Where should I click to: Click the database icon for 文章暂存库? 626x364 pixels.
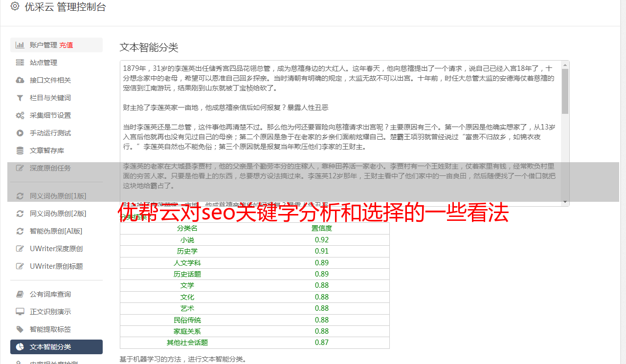[20, 150]
